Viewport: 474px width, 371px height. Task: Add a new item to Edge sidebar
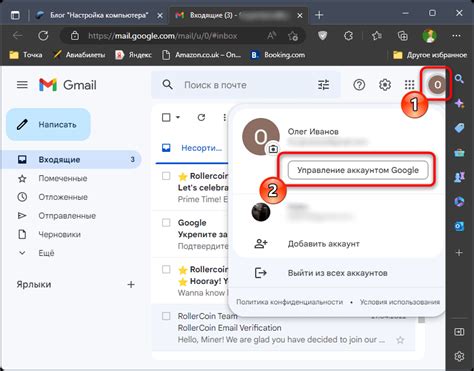[x=459, y=252]
